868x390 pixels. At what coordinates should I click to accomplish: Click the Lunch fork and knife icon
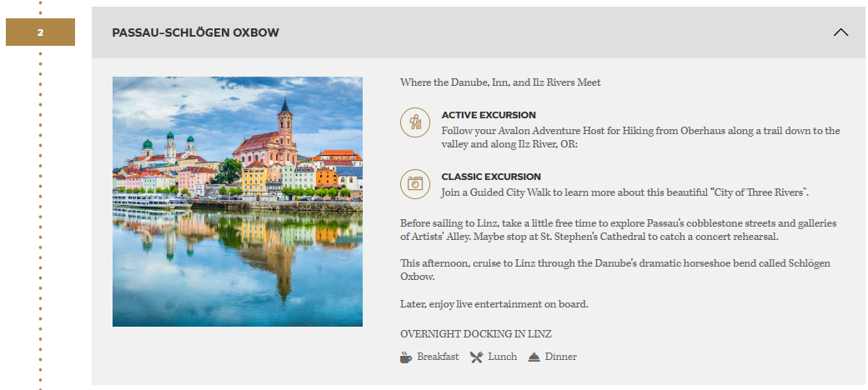point(476,357)
